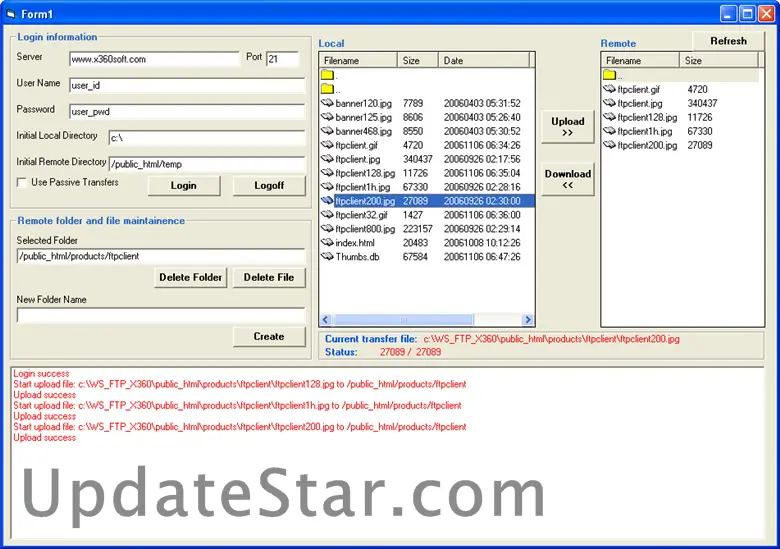Sort Local list by Size column header

pyautogui.click(x=418, y=61)
